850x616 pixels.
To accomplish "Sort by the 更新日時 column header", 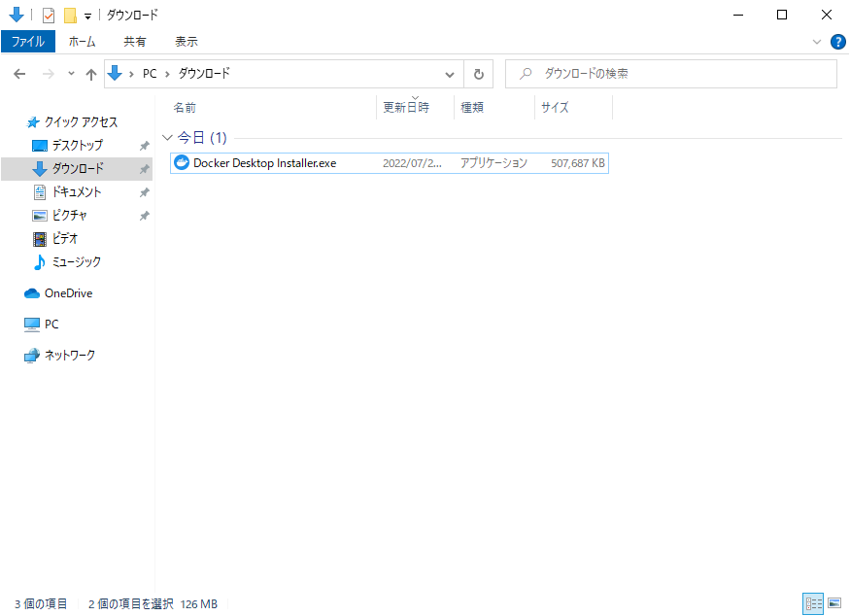I will (406, 108).
